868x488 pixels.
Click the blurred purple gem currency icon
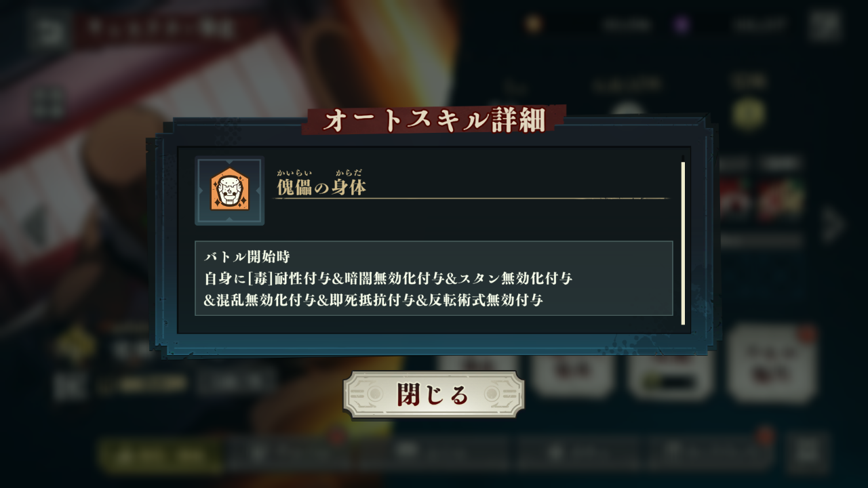tap(682, 25)
